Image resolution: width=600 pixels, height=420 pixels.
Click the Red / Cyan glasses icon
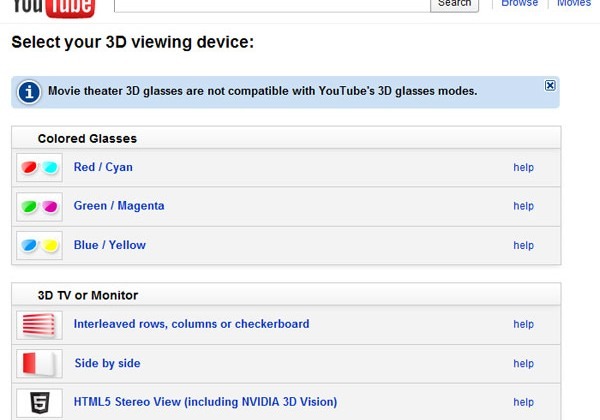click(39, 167)
